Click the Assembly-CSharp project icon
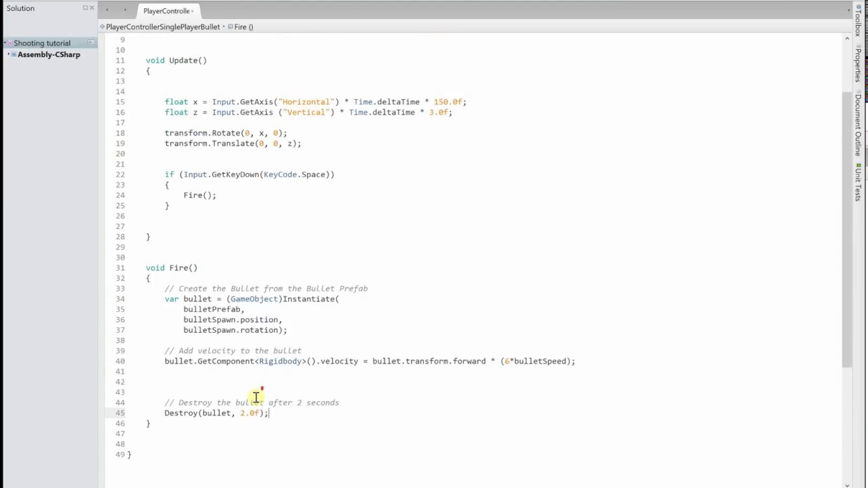The height and width of the screenshot is (488, 868). [14, 54]
